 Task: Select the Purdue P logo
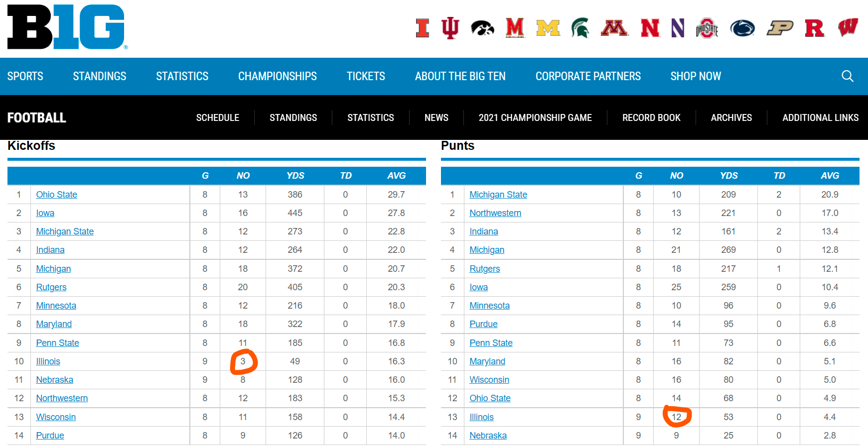point(779,28)
